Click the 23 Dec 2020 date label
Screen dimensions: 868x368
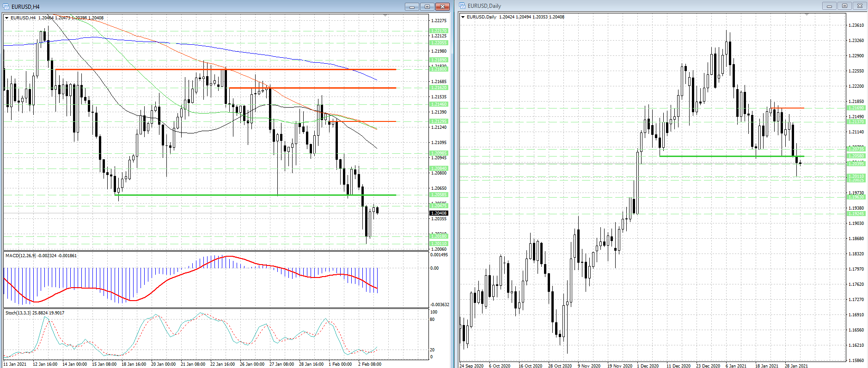click(708, 366)
